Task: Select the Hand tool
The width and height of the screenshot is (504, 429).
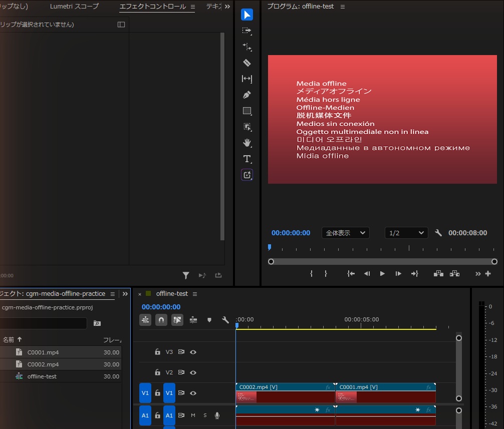Action: point(247,143)
